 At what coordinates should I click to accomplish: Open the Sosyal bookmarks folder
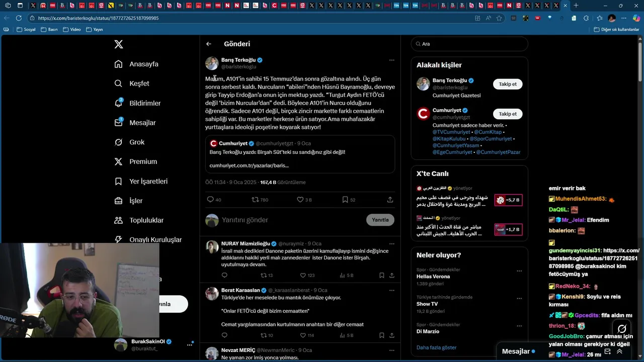(26, 30)
